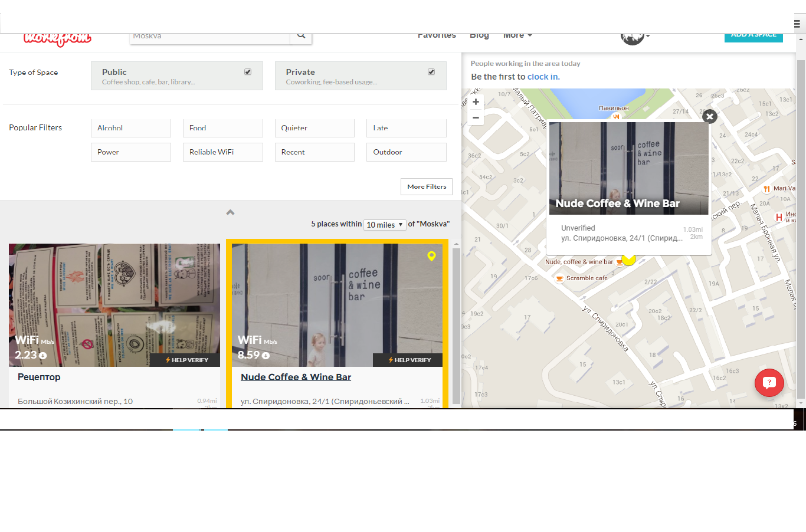Viewport: 806px width, 532px height.
Task: Select the Scramble cafe map icon
Action: [559, 278]
